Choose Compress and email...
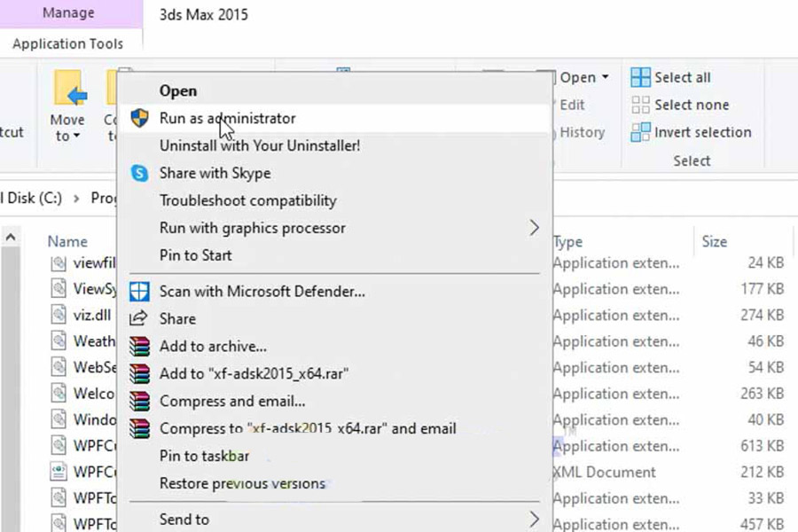 (335, 401)
